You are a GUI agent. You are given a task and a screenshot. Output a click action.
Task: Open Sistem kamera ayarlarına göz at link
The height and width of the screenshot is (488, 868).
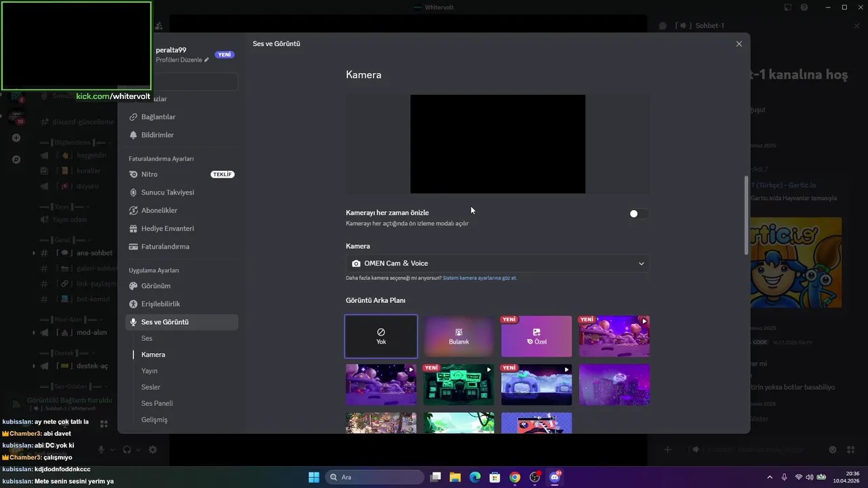click(479, 278)
